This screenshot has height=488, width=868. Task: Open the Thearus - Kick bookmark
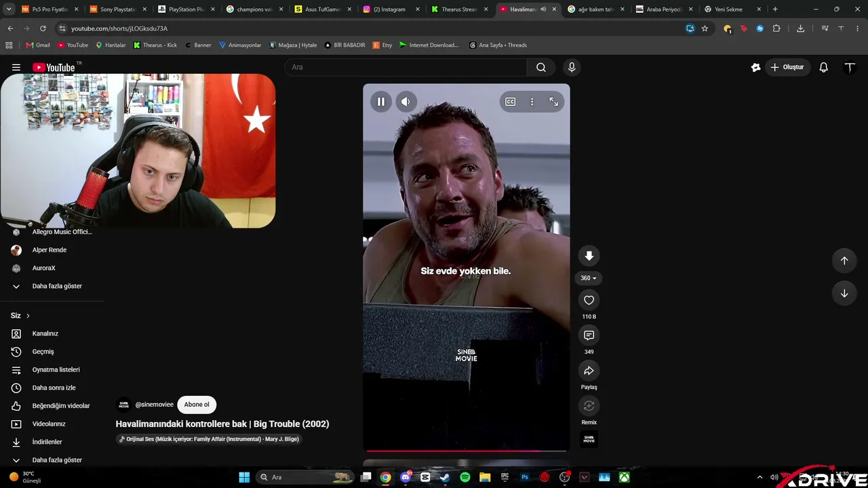155,45
